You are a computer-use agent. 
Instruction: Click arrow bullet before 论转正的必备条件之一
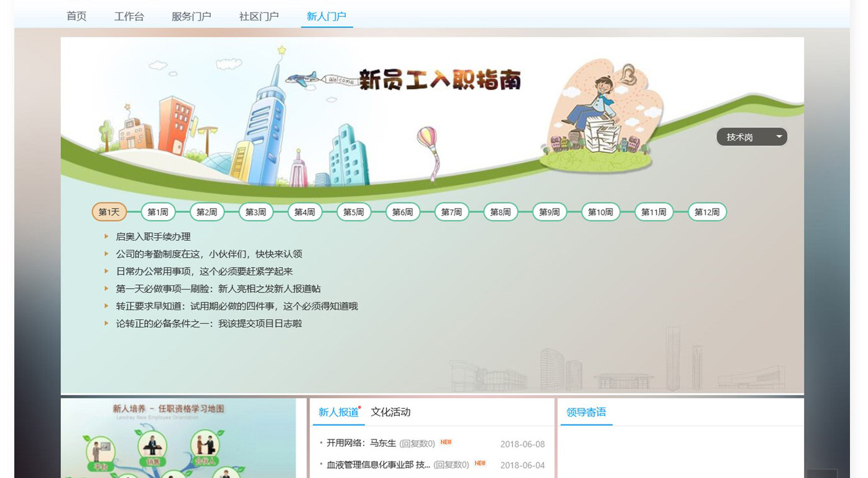pos(107,324)
